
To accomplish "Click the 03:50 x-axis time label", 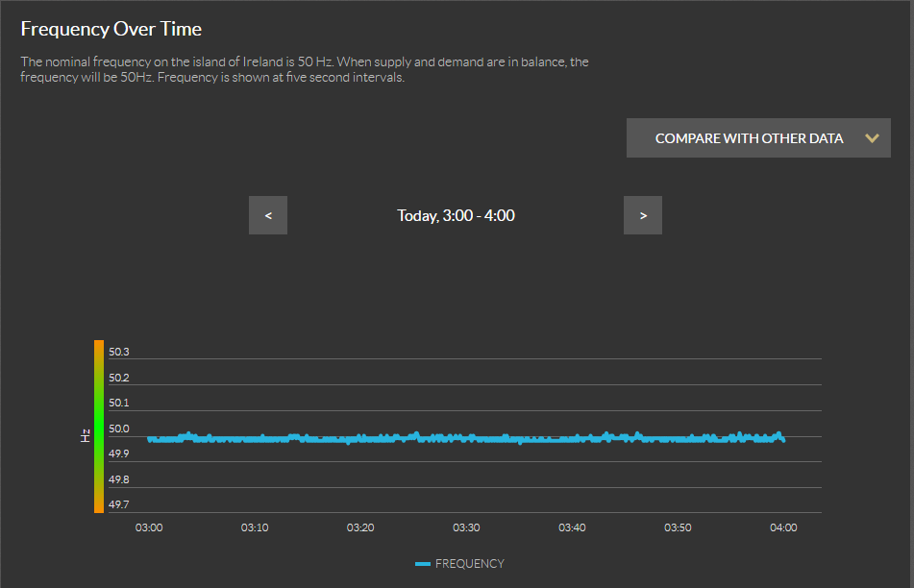I will 678,527.
